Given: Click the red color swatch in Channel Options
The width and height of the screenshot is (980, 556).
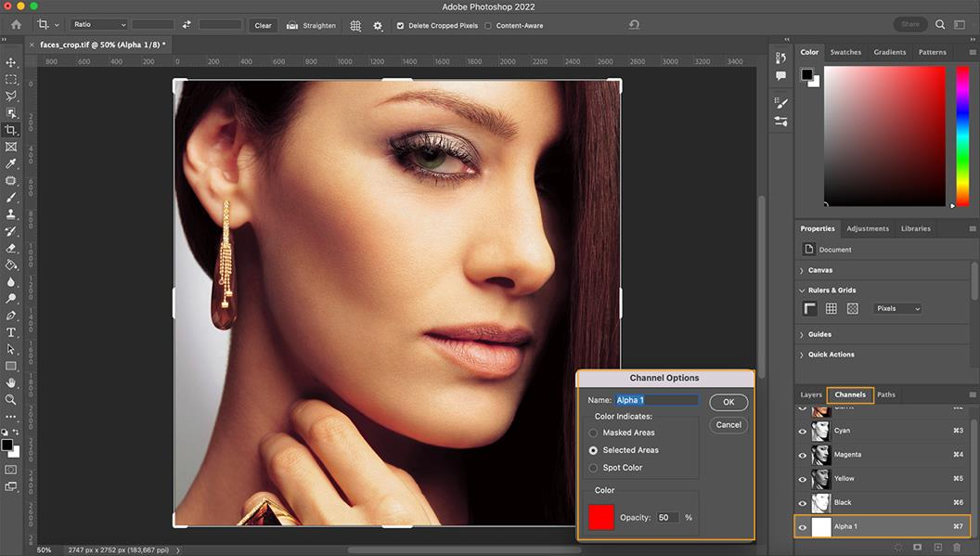Looking at the screenshot, I should coord(601,517).
